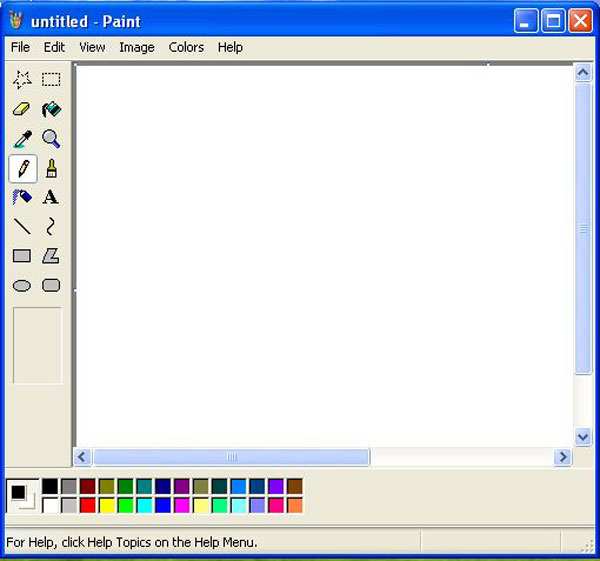The image size is (600, 561).
Task: Select the Text tool
Action: (x=51, y=197)
